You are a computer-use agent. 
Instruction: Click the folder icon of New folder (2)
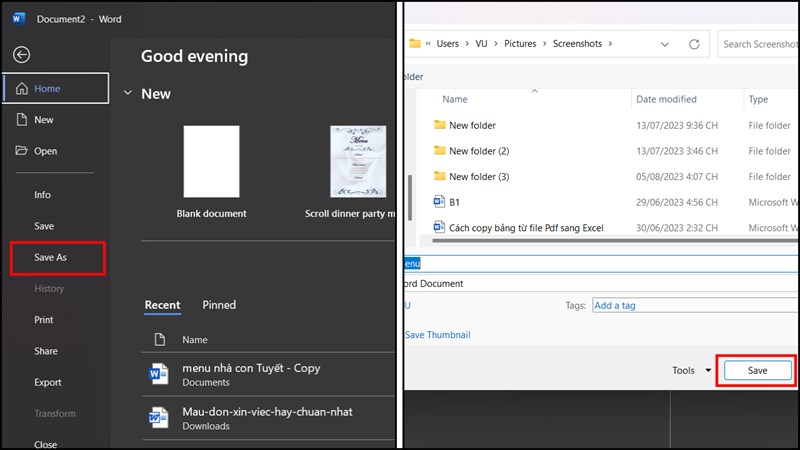439,150
